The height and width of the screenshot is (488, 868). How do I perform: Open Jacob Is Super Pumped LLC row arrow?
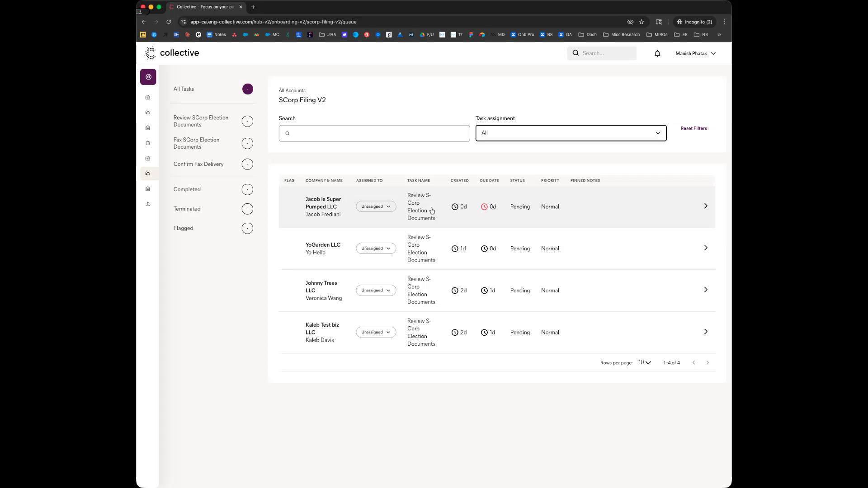705,206
